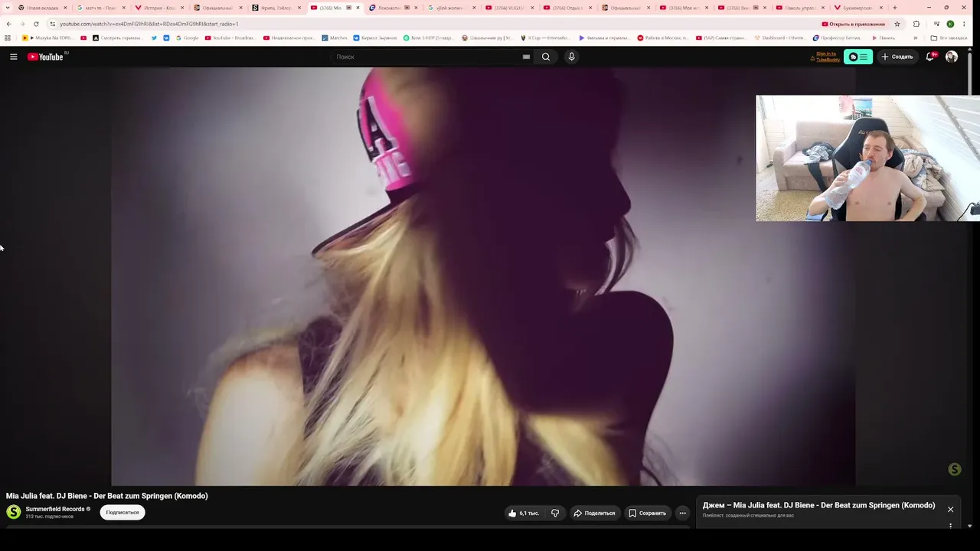Open the channel watermark on the video
This screenshot has height=551, width=980.
[x=954, y=469]
